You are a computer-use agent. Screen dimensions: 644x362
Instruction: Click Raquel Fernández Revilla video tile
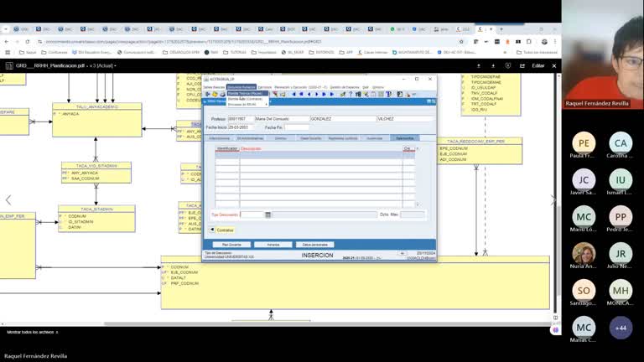click(x=603, y=54)
